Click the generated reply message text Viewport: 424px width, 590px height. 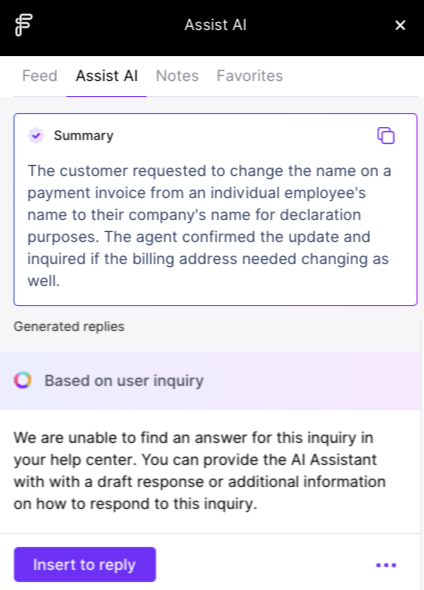pyautogui.click(x=200, y=471)
